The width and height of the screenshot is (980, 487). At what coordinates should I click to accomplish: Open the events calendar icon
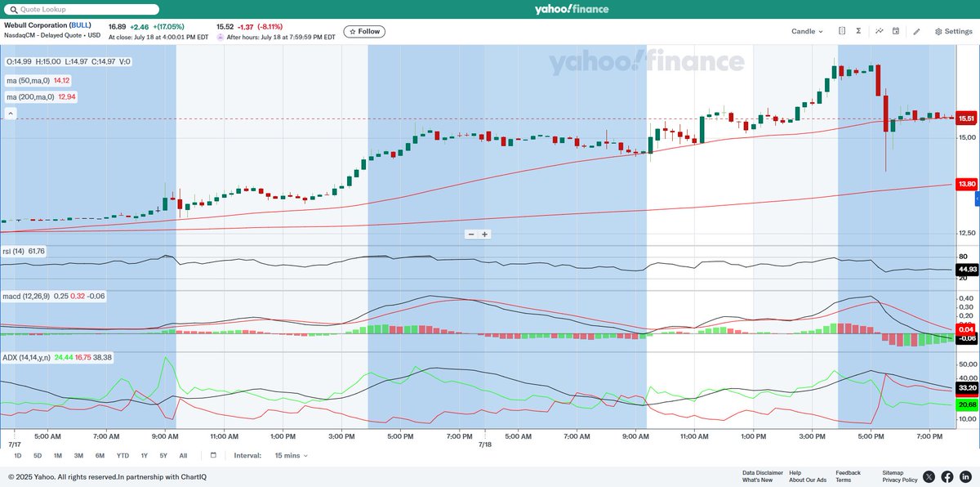(x=896, y=31)
